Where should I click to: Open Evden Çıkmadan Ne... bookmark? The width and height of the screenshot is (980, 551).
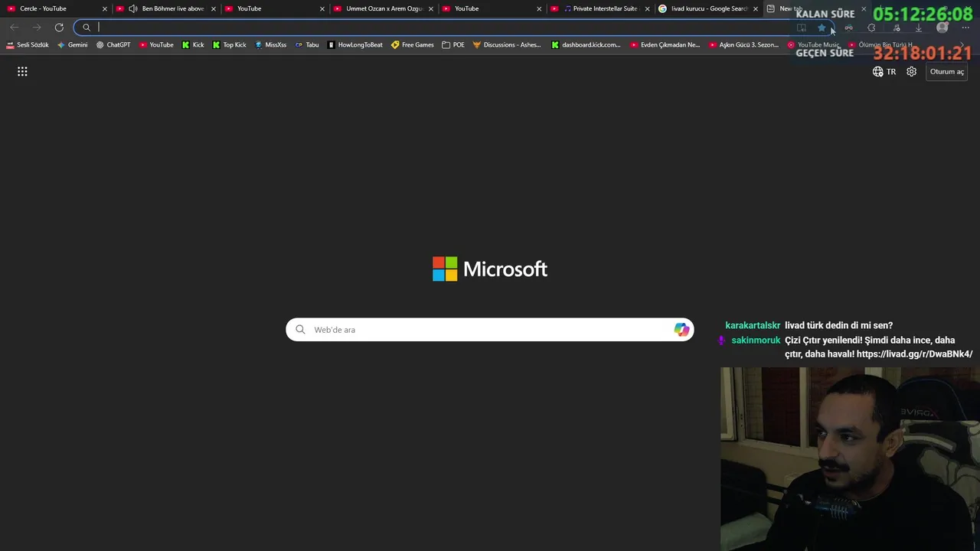pos(665,44)
